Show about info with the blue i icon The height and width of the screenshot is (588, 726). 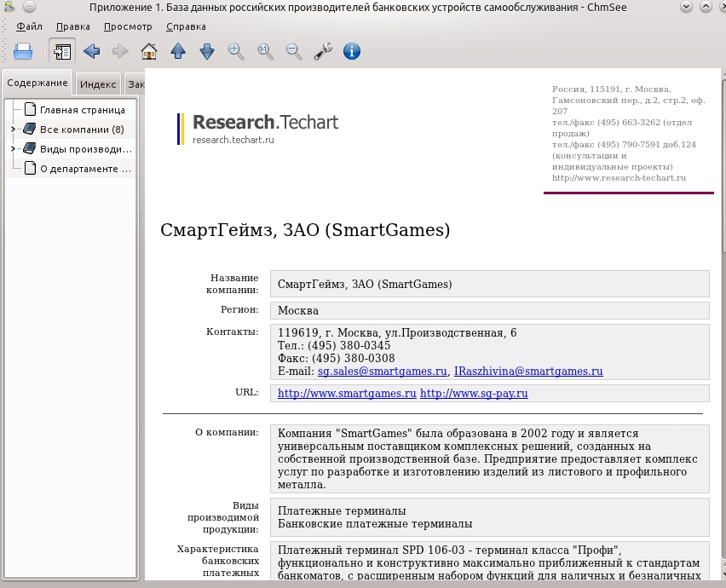(352, 51)
